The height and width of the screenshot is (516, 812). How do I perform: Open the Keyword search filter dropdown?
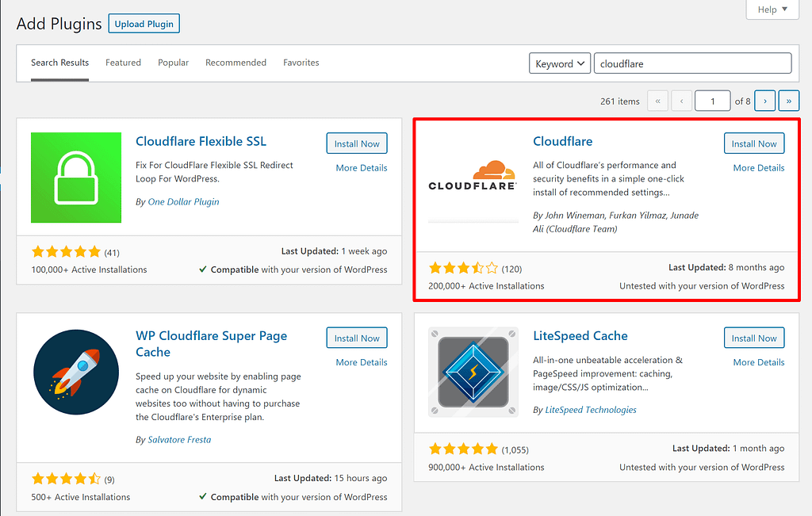pos(559,63)
